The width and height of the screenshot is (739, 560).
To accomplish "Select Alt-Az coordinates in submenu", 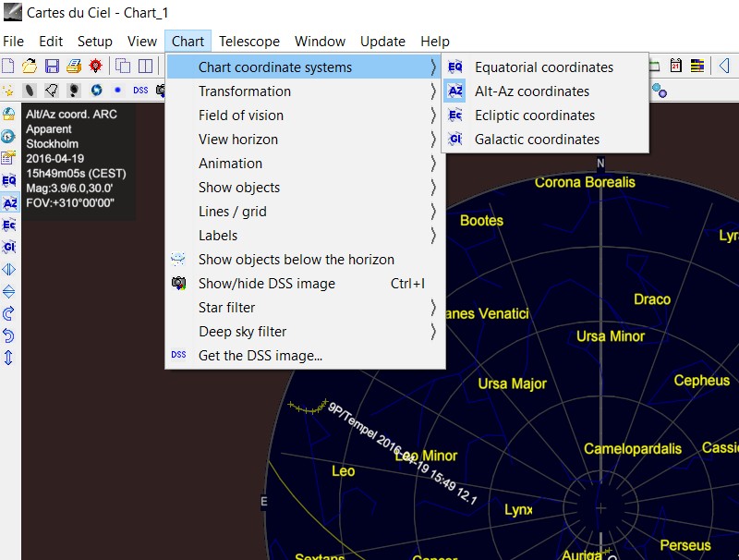I will point(545,91).
